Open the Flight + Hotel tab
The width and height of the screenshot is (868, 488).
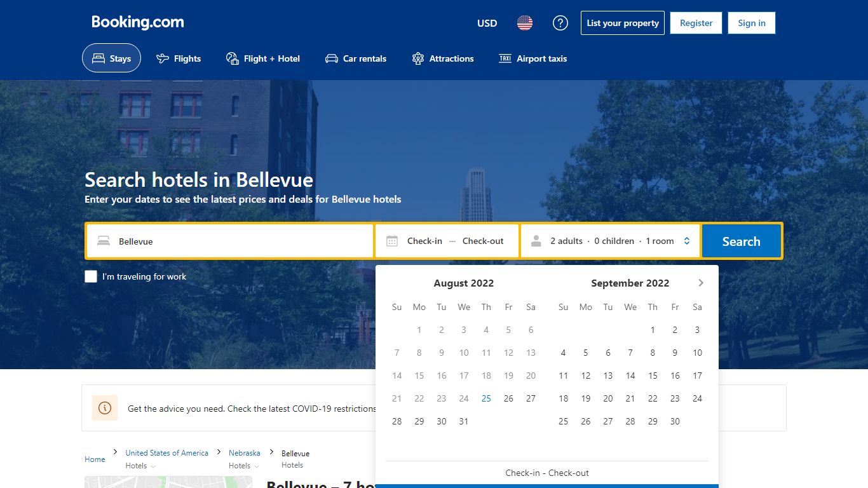coord(263,58)
